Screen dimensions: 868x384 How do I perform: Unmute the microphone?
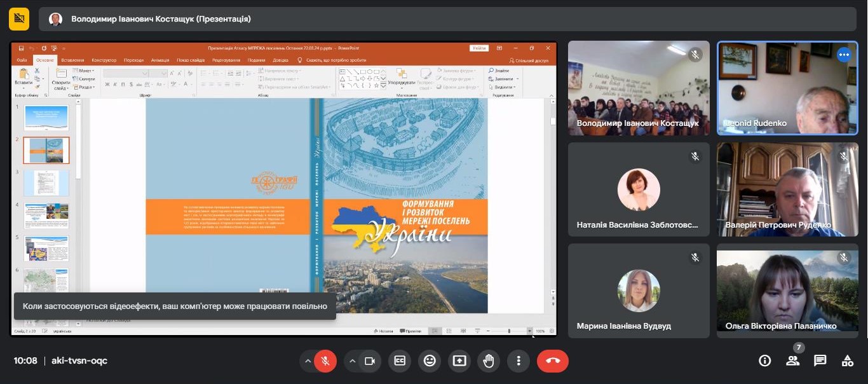325,361
